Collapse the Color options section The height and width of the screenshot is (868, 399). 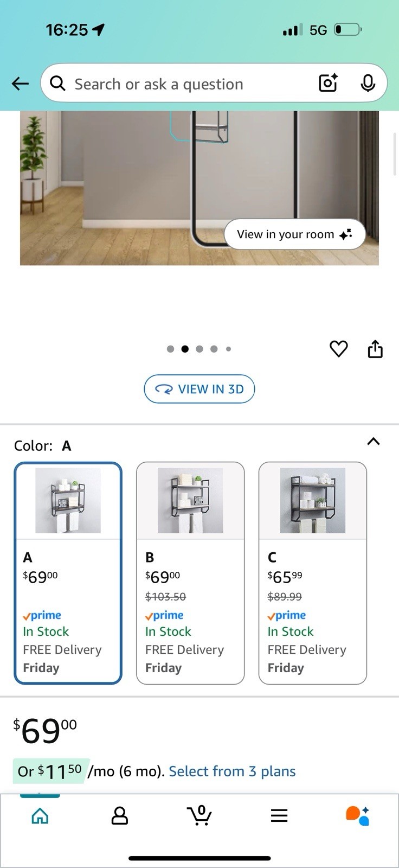pyautogui.click(x=374, y=441)
